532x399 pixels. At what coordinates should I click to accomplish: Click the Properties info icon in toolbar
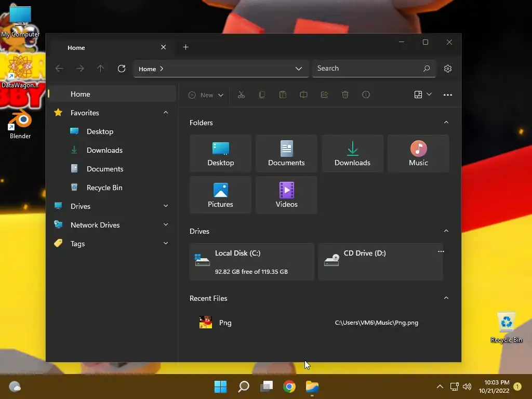366,95
